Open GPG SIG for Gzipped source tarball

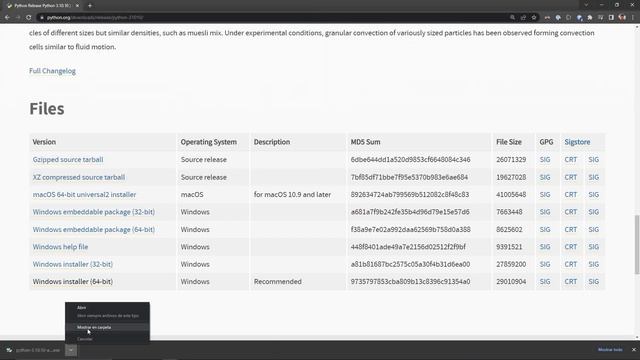(545, 160)
